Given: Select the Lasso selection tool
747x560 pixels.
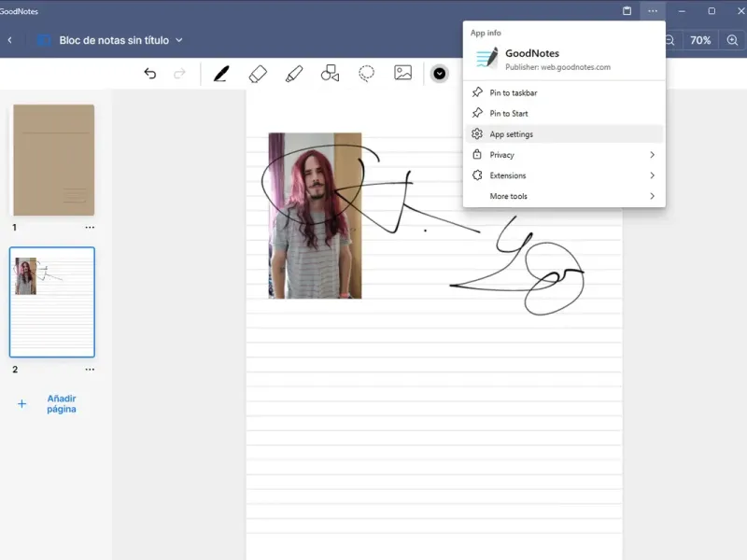Looking at the screenshot, I should pos(367,74).
